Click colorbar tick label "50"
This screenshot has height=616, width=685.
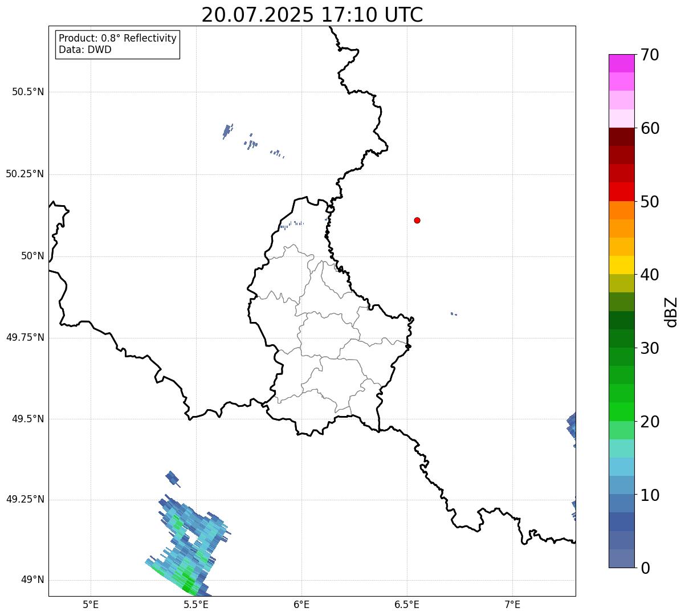[650, 202]
